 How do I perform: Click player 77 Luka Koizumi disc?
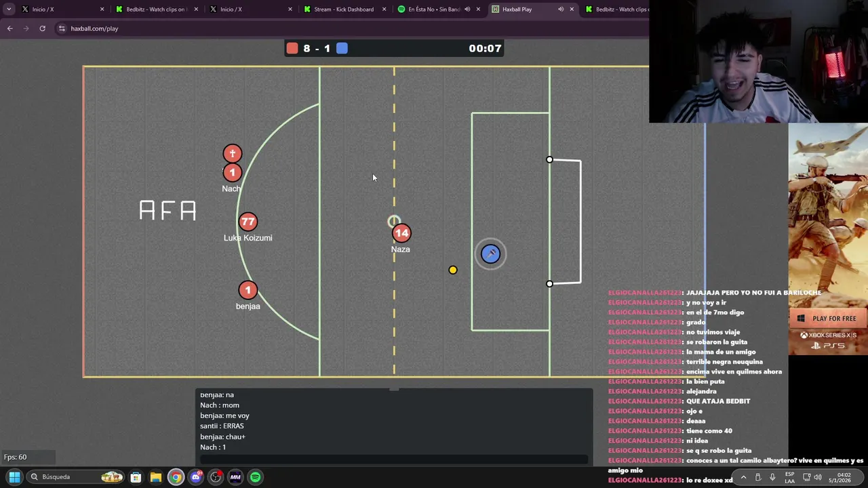point(248,222)
